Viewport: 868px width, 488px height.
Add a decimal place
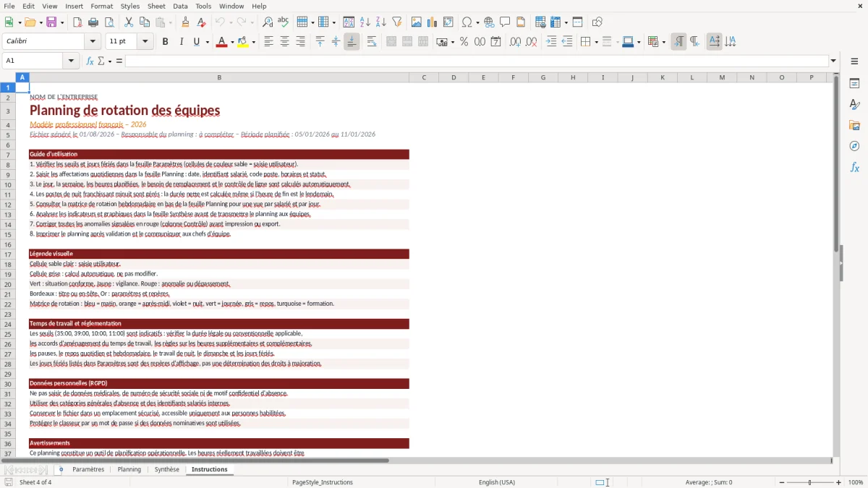click(x=515, y=42)
